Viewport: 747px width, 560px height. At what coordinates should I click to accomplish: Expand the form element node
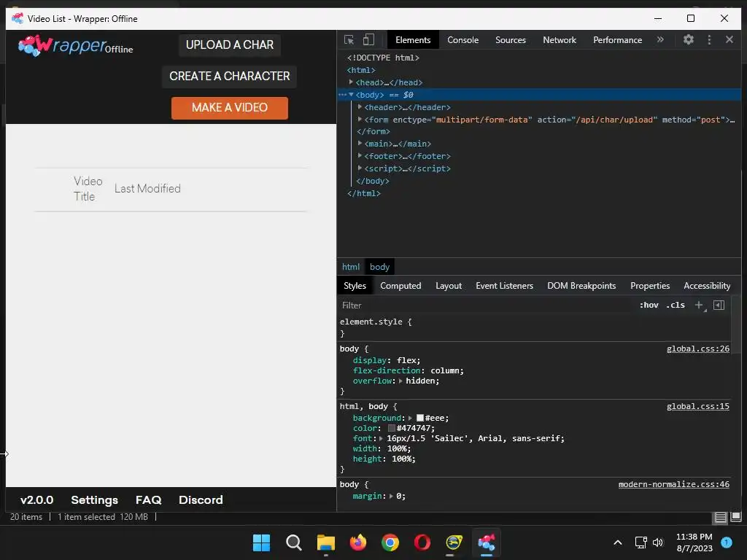(360, 120)
